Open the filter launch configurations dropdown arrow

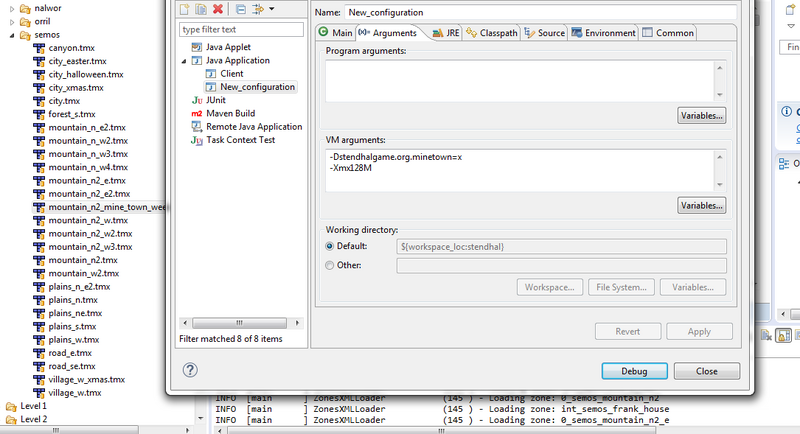(271, 9)
